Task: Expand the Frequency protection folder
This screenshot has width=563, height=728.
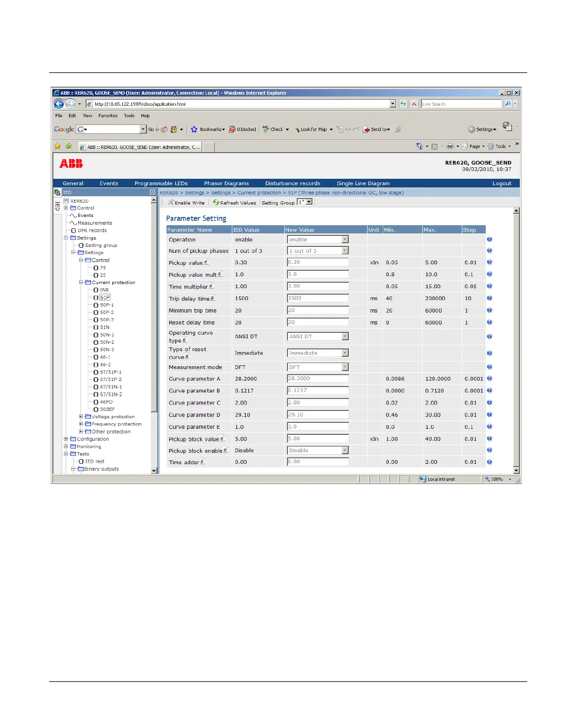Action: pos(81,424)
